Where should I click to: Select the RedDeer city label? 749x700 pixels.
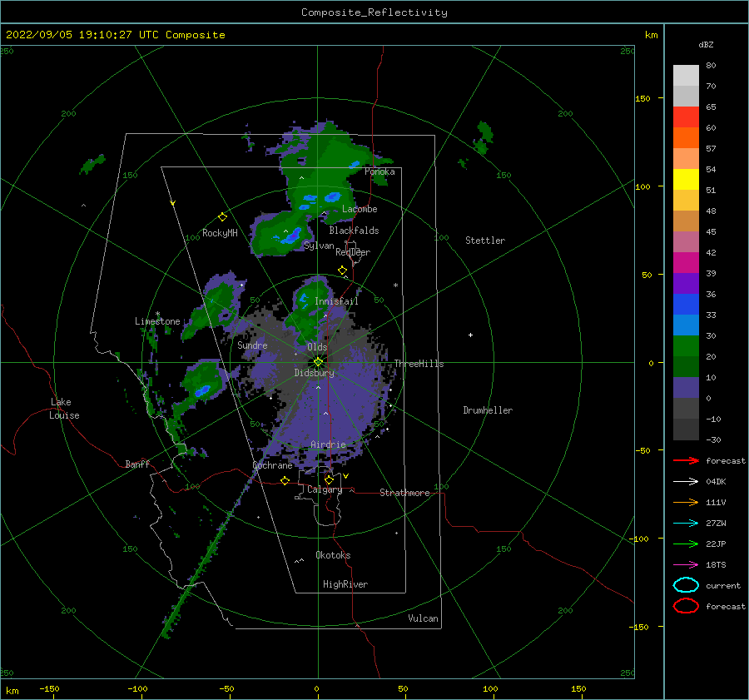[x=353, y=252]
